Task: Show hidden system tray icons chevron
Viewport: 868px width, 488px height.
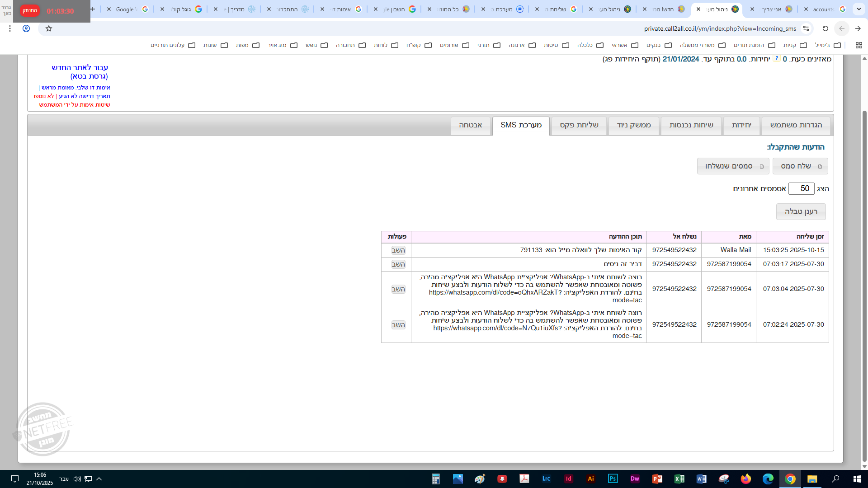Action: [x=99, y=479]
